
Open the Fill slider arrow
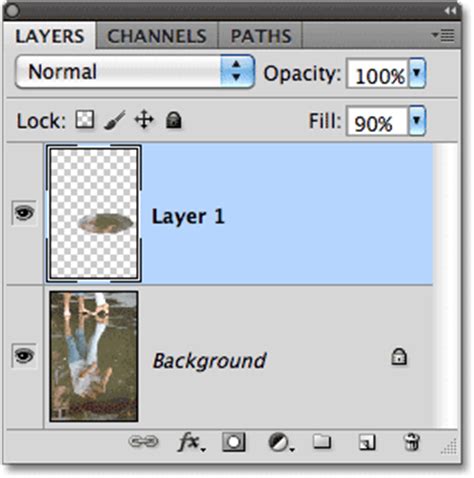pos(417,121)
